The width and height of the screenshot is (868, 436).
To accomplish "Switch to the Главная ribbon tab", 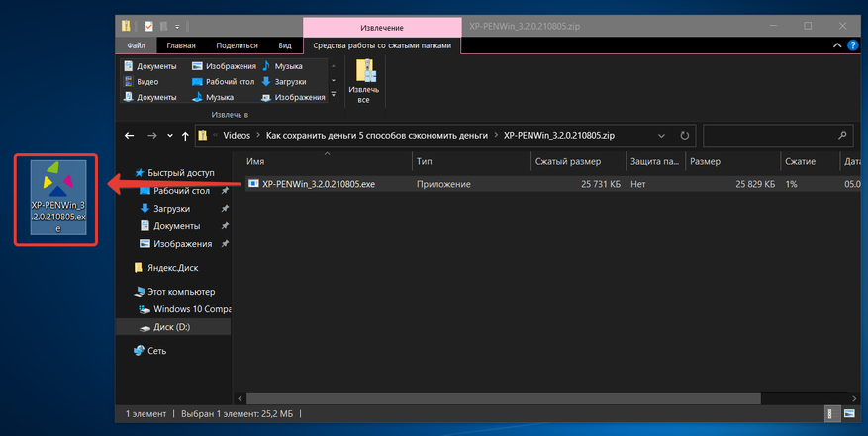I will 181,45.
